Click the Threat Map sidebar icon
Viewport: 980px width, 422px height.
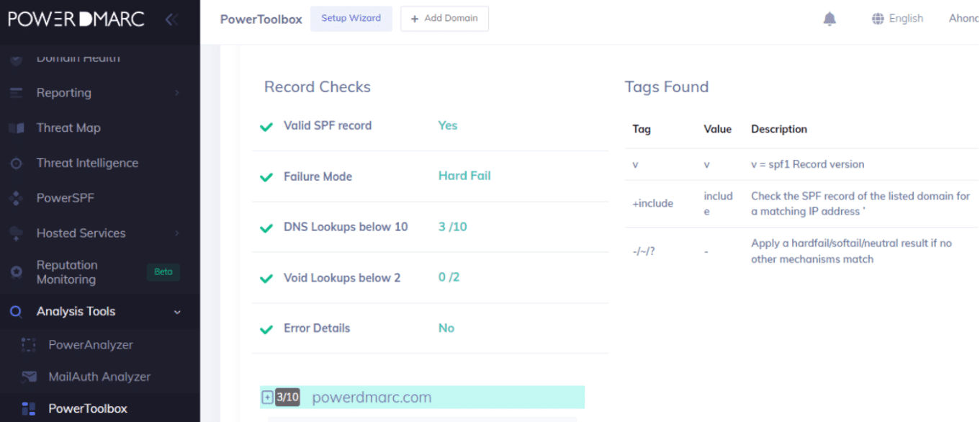(x=17, y=128)
